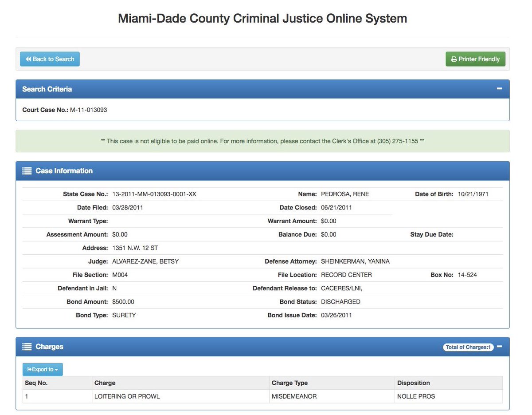Select the name PEDROSA, RENE
The width and height of the screenshot is (532, 415).
coord(345,194)
